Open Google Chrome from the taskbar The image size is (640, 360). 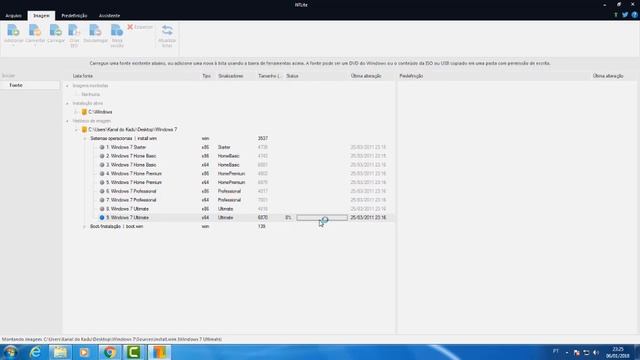point(109,352)
